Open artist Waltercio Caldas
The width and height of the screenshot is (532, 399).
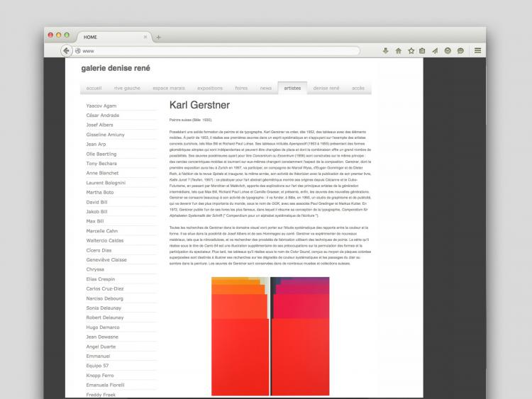(105, 240)
